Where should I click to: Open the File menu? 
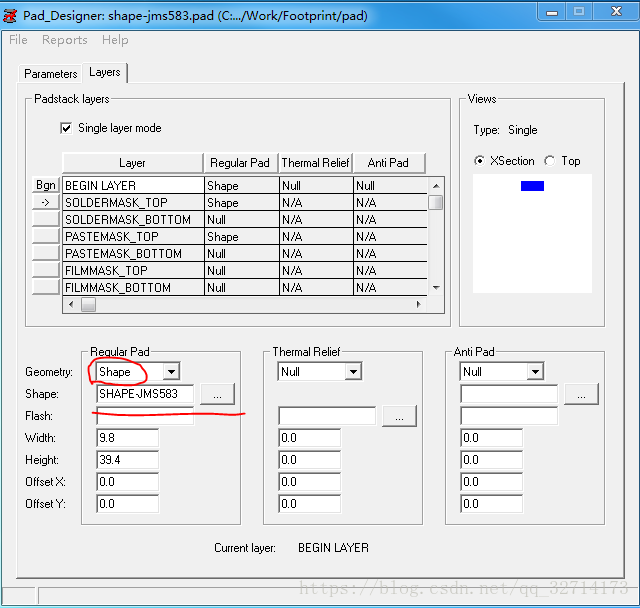18,40
